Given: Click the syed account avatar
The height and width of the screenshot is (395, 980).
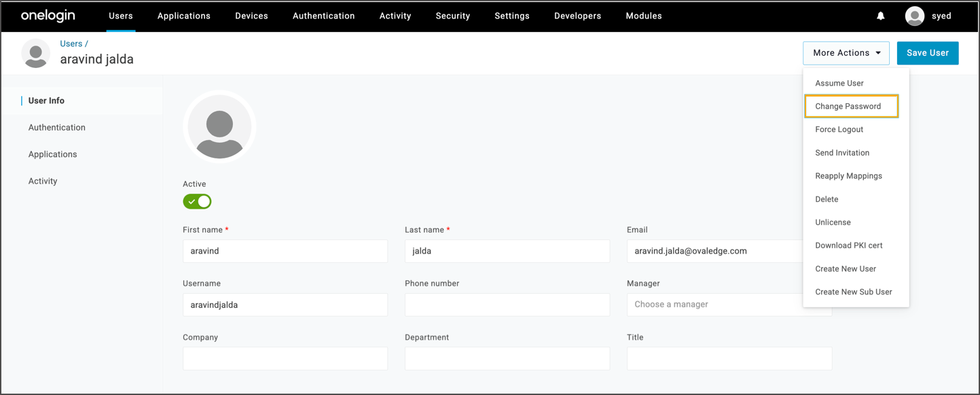Looking at the screenshot, I should tap(915, 16).
